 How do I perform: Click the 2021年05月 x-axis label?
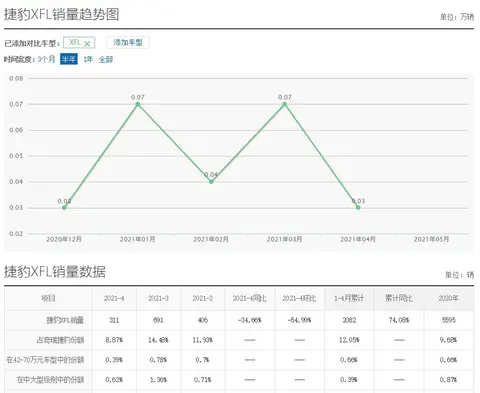click(431, 239)
